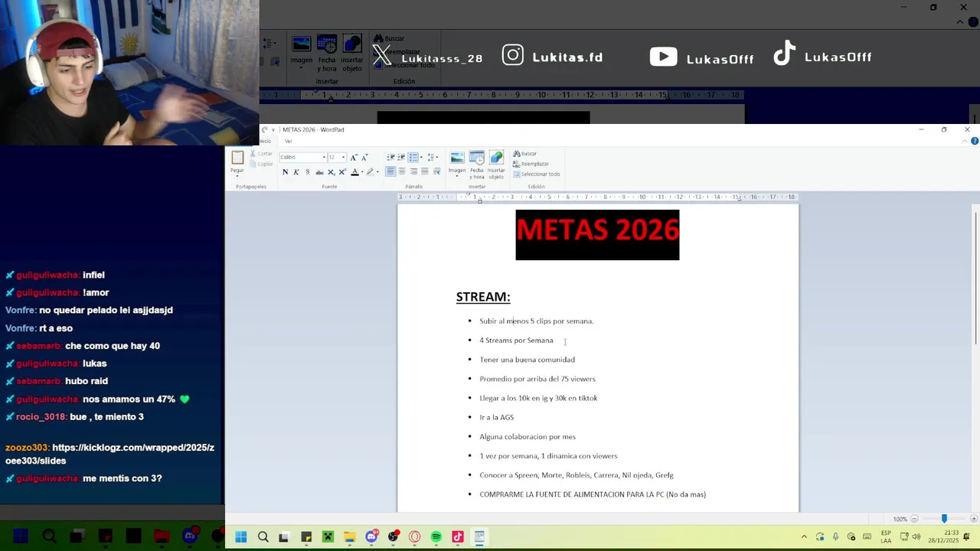Click the line '4 Streams por Semana'
The image size is (980, 551).
pyautogui.click(x=516, y=341)
